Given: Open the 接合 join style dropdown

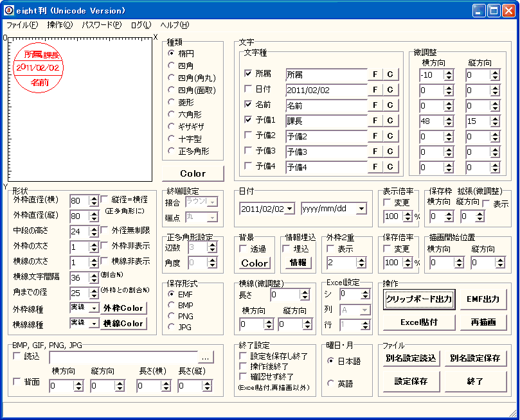Looking at the screenshot, I should coord(213,202).
